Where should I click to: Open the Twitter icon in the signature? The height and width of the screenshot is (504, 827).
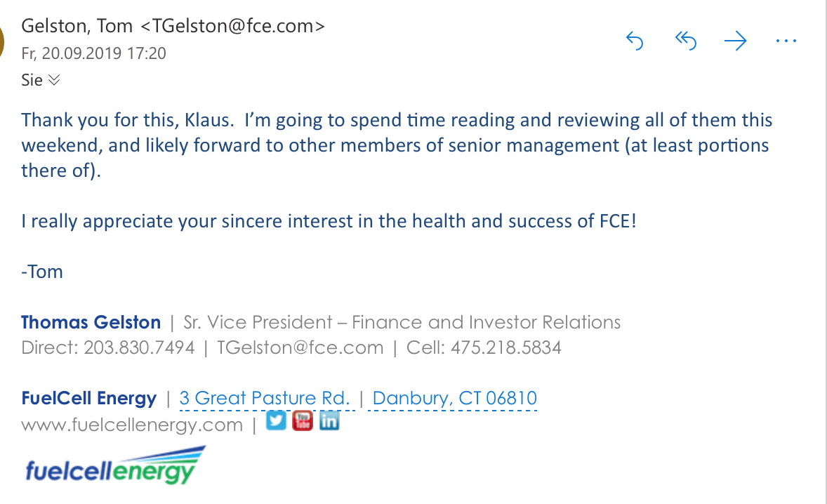[277, 421]
